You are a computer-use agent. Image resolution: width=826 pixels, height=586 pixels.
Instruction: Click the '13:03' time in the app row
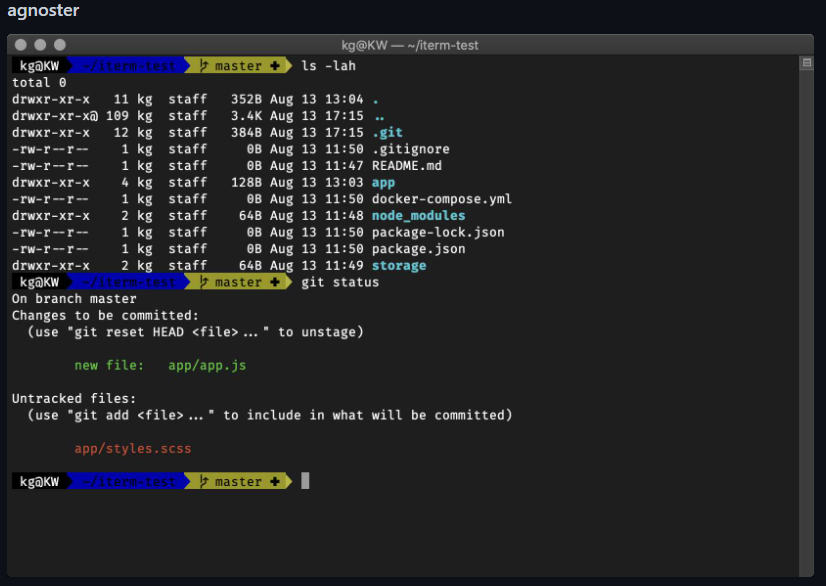tap(344, 183)
